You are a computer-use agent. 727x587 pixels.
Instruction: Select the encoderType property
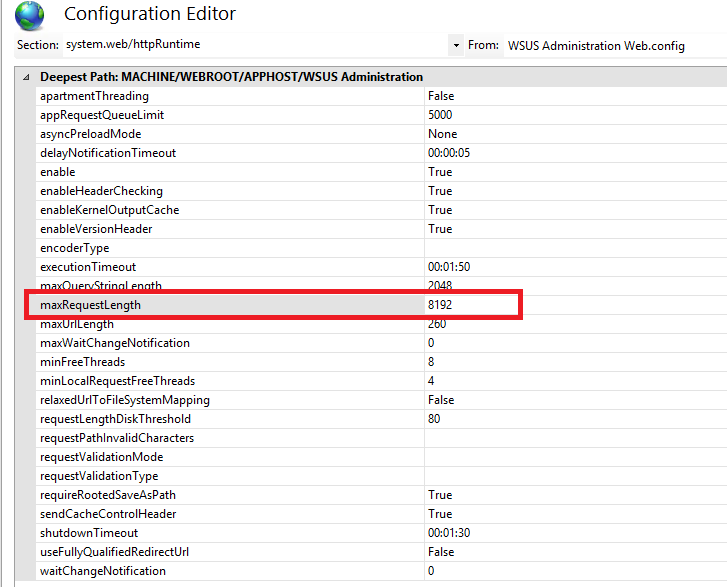coord(75,248)
